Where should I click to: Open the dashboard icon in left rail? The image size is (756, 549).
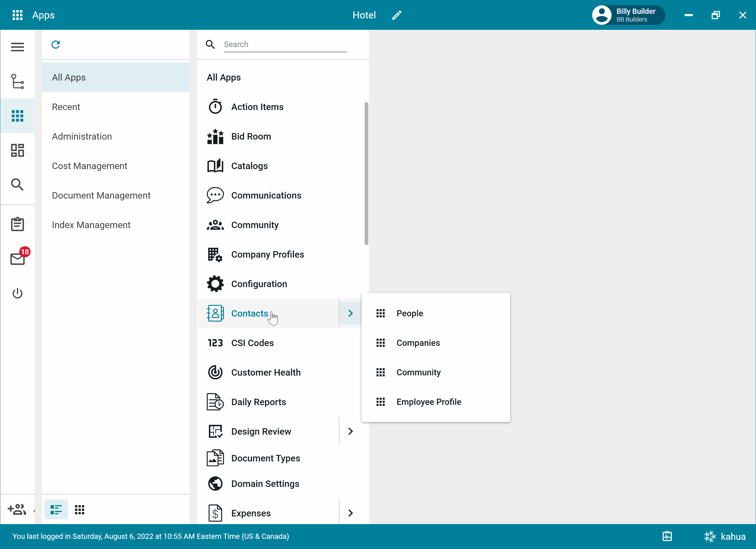[17, 150]
